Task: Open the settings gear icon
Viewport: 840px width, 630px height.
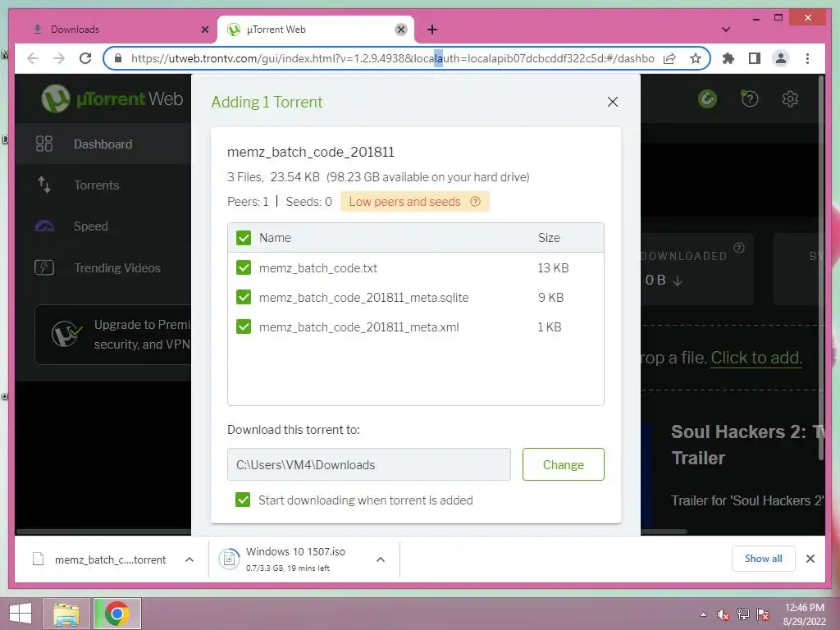Action: tap(790, 98)
